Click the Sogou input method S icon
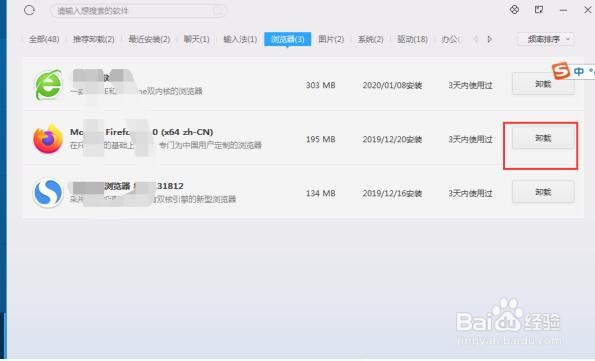 [x=561, y=71]
